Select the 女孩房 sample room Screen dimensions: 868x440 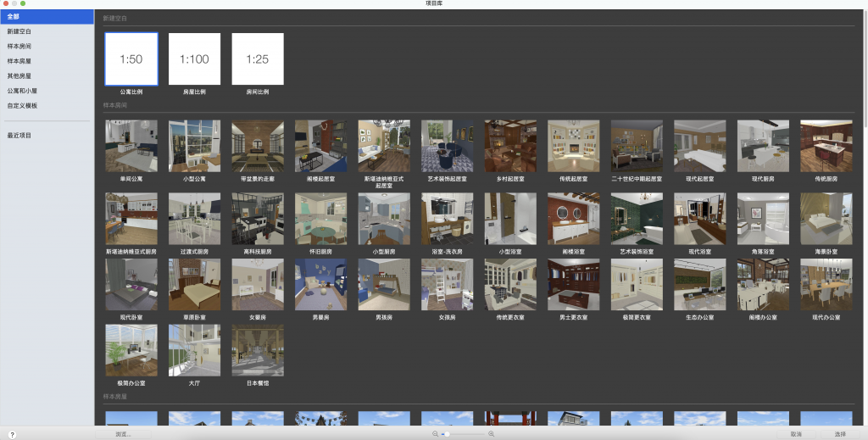pos(448,285)
